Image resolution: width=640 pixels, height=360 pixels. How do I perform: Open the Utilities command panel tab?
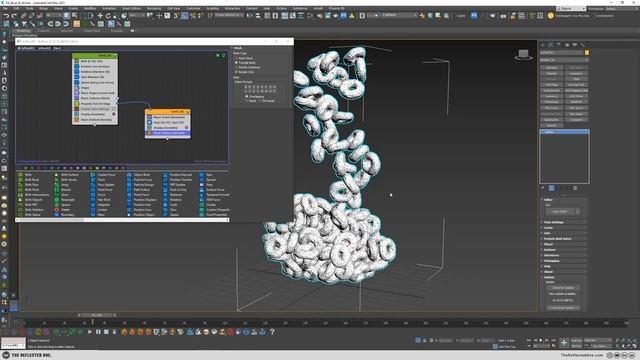[x=583, y=44]
